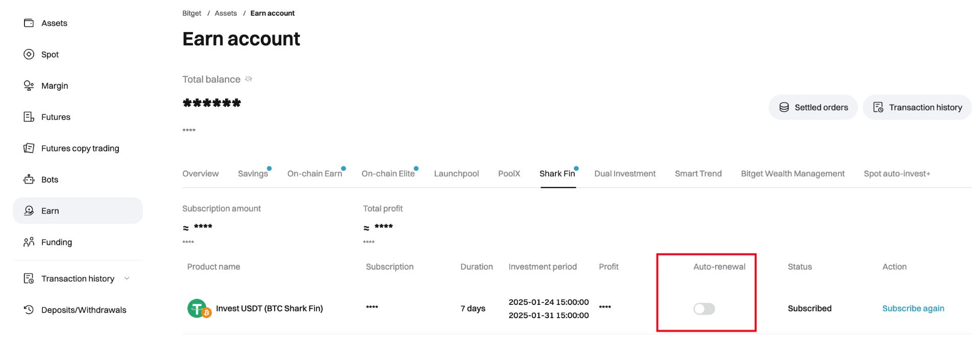Open Futures copy trading in sidebar
This screenshot has height=361, width=980.
78,148
